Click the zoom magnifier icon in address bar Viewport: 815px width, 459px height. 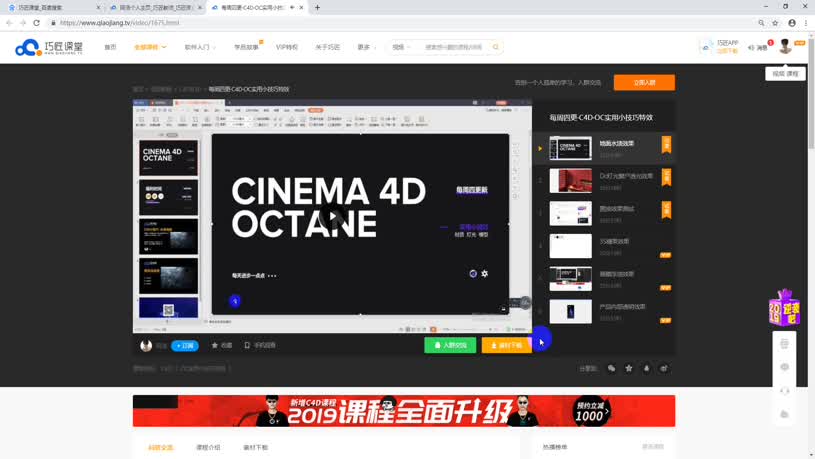coord(761,23)
